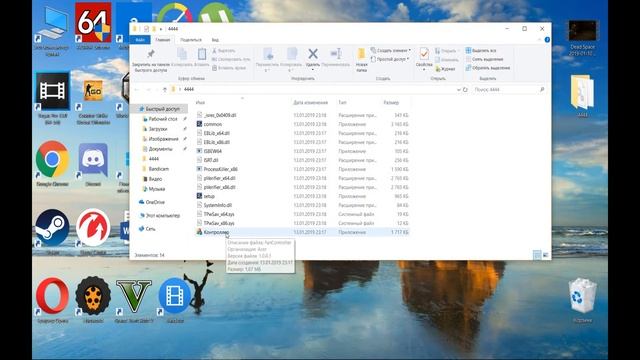The height and width of the screenshot is (360, 640).
Task: Open the Easy access dropdown
Action: pyautogui.click(x=390, y=59)
